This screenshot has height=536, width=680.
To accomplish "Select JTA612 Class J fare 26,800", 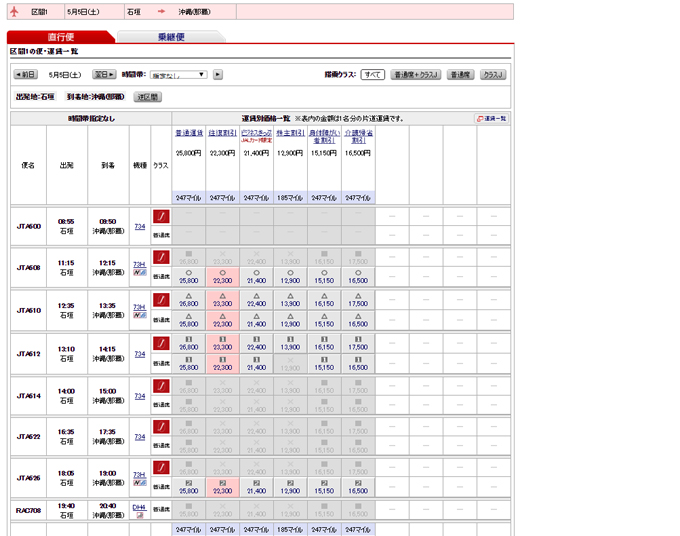I will [x=189, y=343].
